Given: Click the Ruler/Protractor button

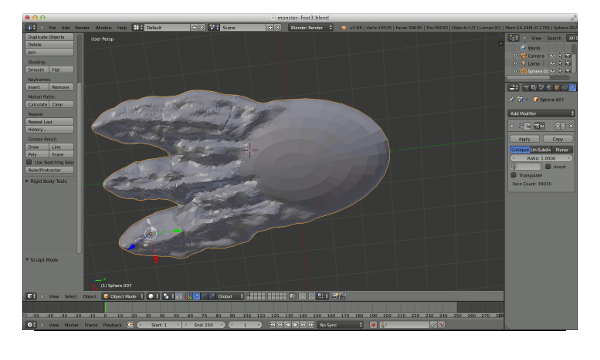Looking at the screenshot, I should (49, 170).
